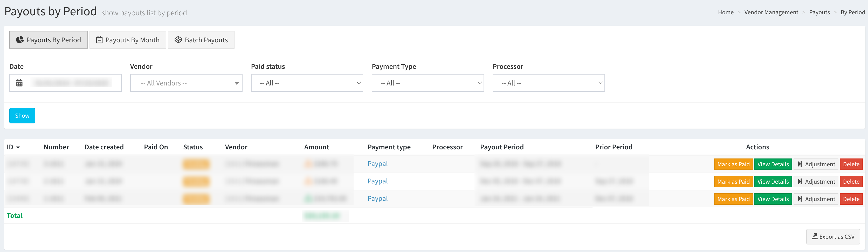Click the pie chart icon on Payouts By Period
Image resolution: width=868 pixels, height=252 pixels.
[20, 40]
